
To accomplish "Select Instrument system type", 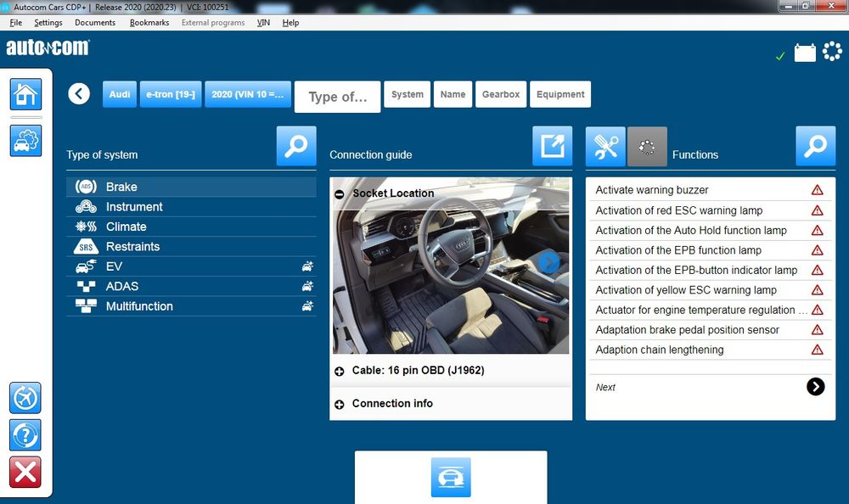I will tap(191, 207).
